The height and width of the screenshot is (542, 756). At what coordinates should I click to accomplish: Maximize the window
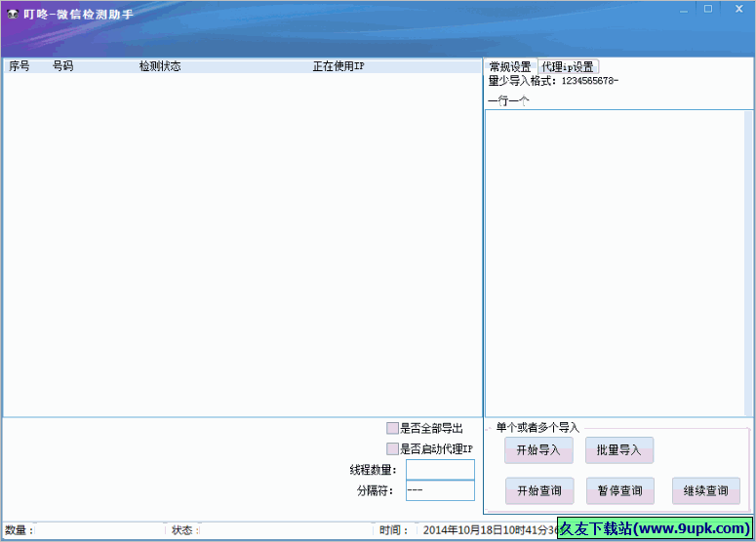click(x=708, y=9)
